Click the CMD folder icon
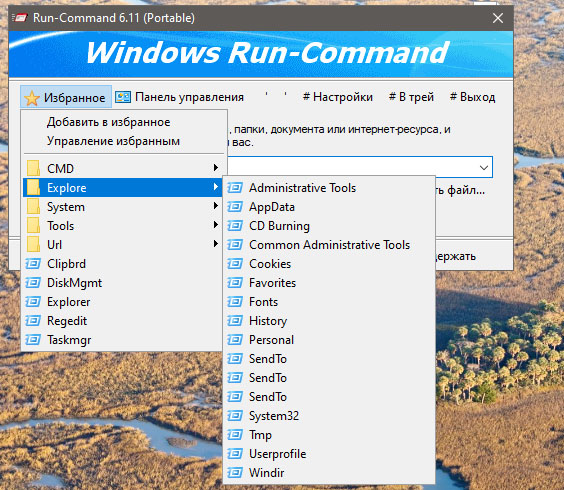The width and height of the screenshot is (564, 490). point(33,168)
